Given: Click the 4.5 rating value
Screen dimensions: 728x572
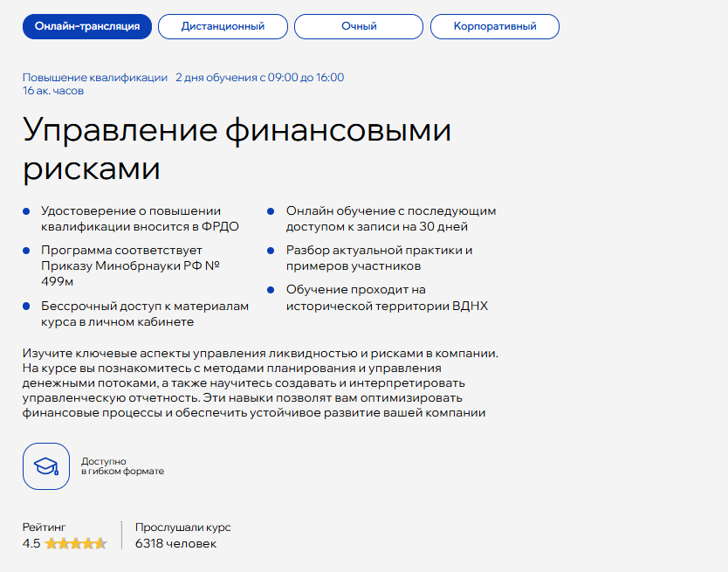Looking at the screenshot, I should click(x=31, y=544).
